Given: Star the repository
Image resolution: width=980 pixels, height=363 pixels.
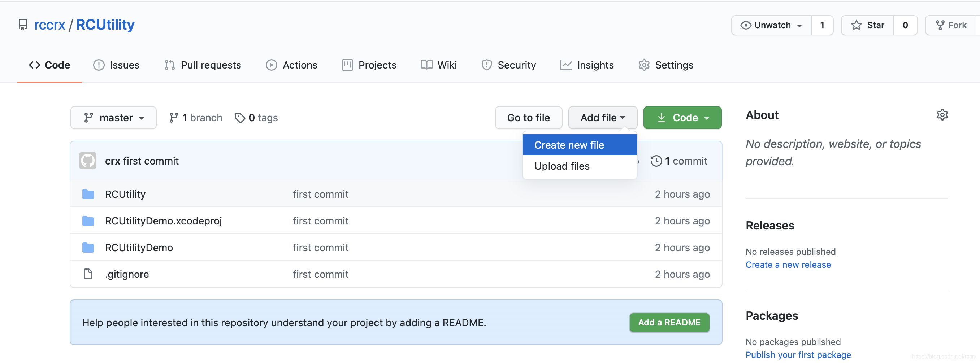Looking at the screenshot, I should pyautogui.click(x=867, y=25).
